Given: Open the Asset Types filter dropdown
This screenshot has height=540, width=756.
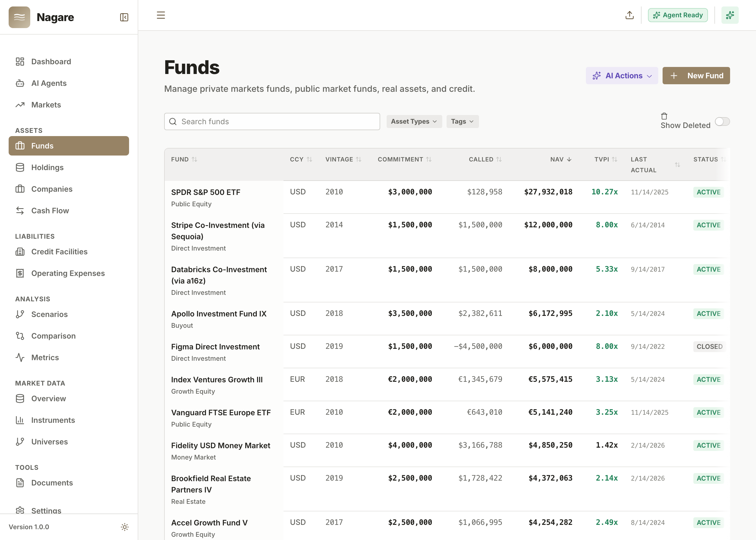Looking at the screenshot, I should click(414, 122).
